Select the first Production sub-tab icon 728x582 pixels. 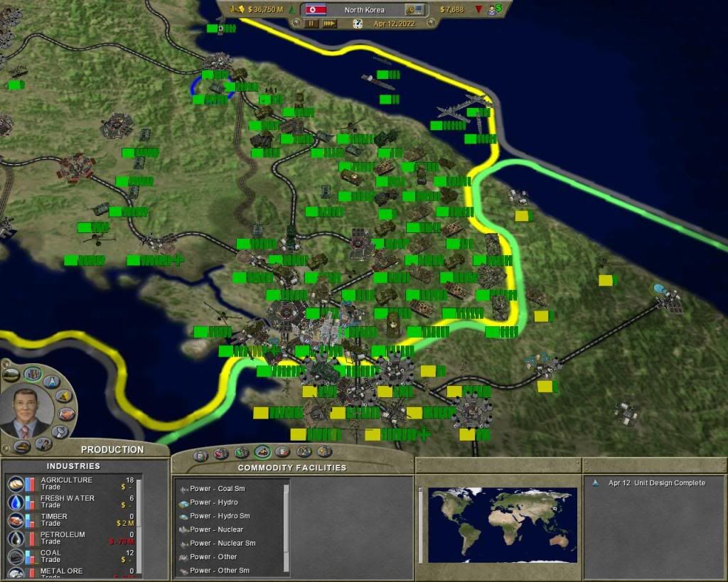200,456
